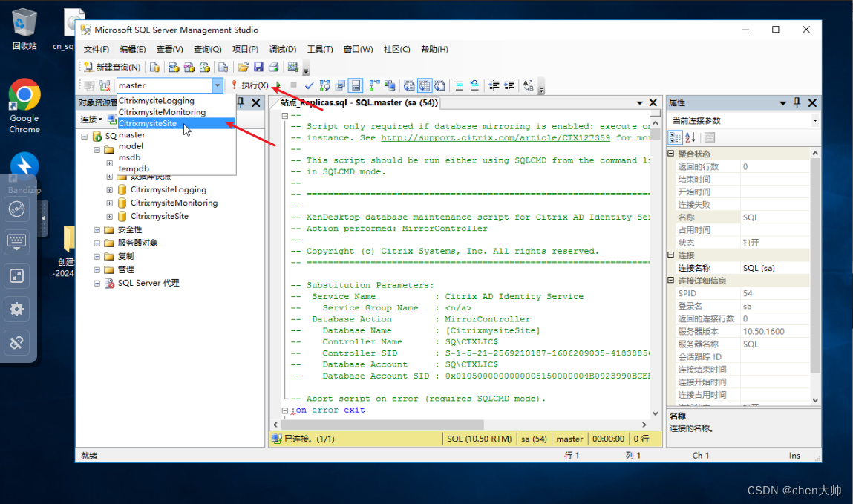This screenshot has width=853, height=504.
Task: Expand the CitrixmysiteSite database tree node
Action: [x=109, y=217]
